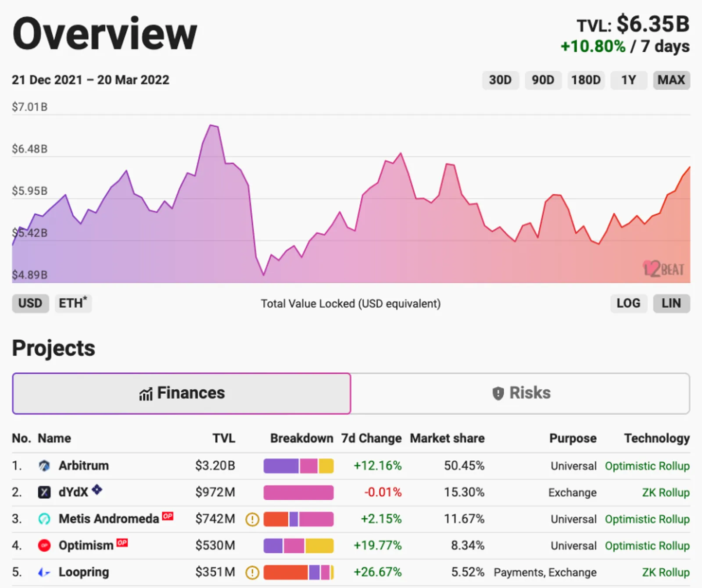Image resolution: width=702 pixels, height=588 pixels.
Task: Click the Total Value Locked chart caption
Action: point(351,304)
